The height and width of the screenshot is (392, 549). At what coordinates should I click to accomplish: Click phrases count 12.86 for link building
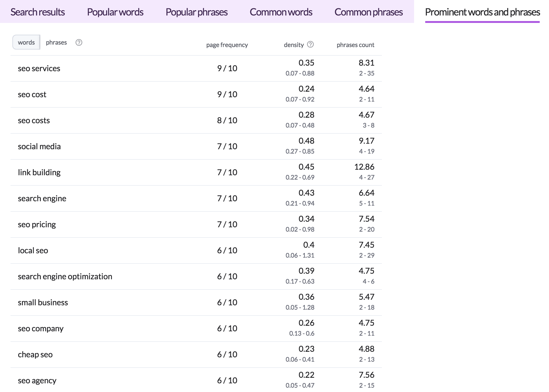(x=364, y=167)
